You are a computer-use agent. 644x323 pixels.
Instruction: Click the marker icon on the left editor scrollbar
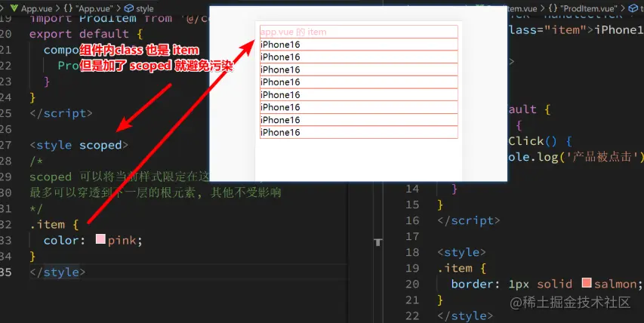pos(377,242)
